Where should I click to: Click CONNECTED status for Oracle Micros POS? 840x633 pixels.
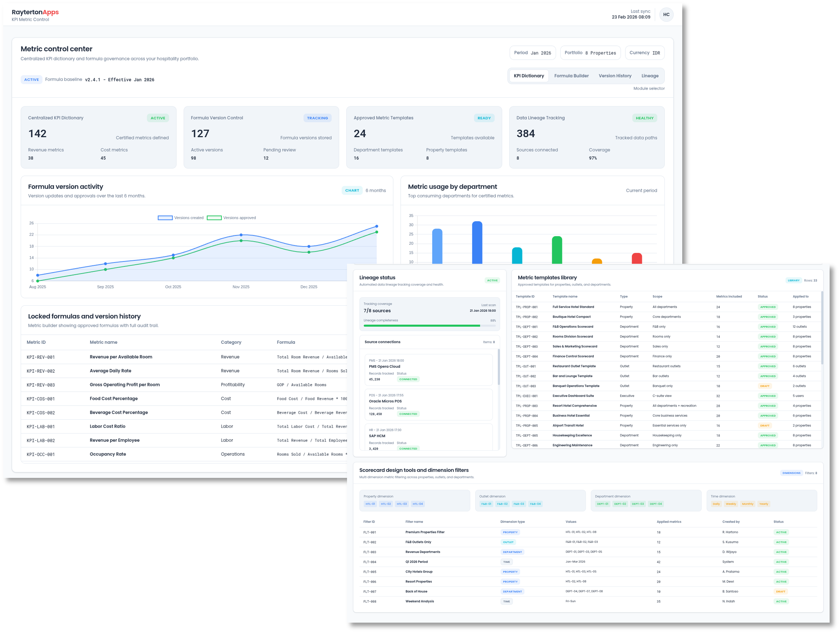click(408, 414)
